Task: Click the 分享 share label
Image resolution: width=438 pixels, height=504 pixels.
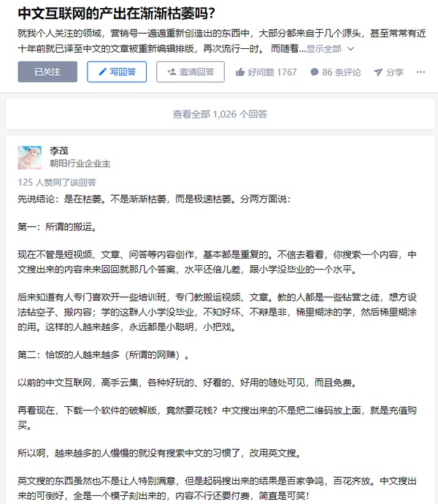Action: click(x=395, y=72)
